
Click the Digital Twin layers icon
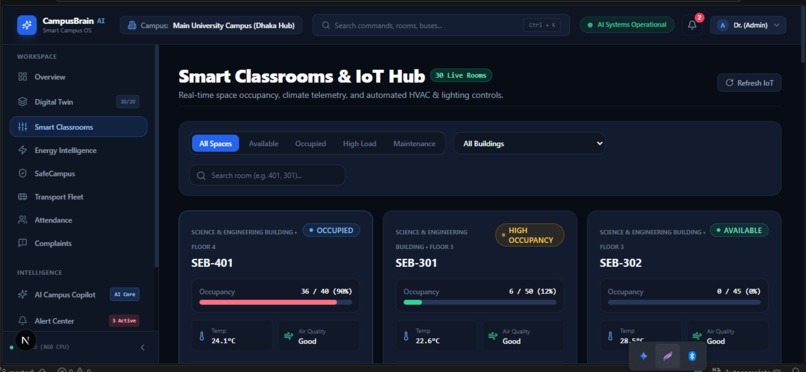click(23, 102)
